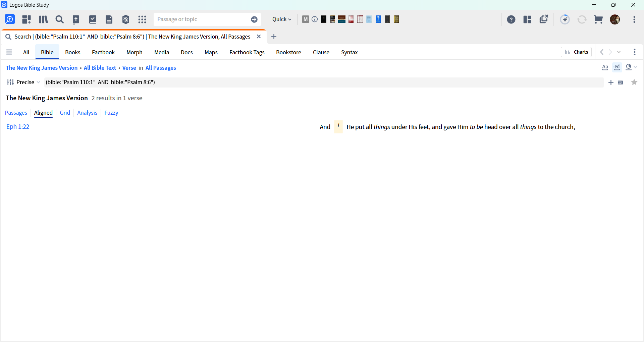Expand the visual filter dropdown arrow
The width and height of the screenshot is (644, 342).
pos(636,67)
